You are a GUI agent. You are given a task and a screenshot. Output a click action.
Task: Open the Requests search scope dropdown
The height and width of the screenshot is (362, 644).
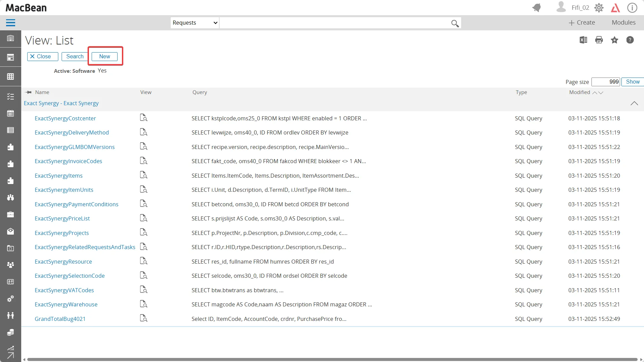[195, 23]
